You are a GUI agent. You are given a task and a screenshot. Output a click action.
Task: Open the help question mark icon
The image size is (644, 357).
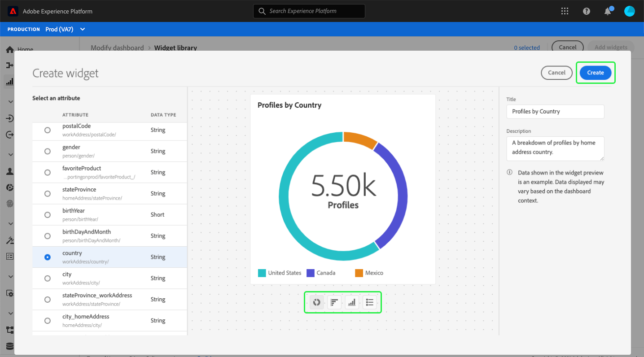tap(587, 11)
